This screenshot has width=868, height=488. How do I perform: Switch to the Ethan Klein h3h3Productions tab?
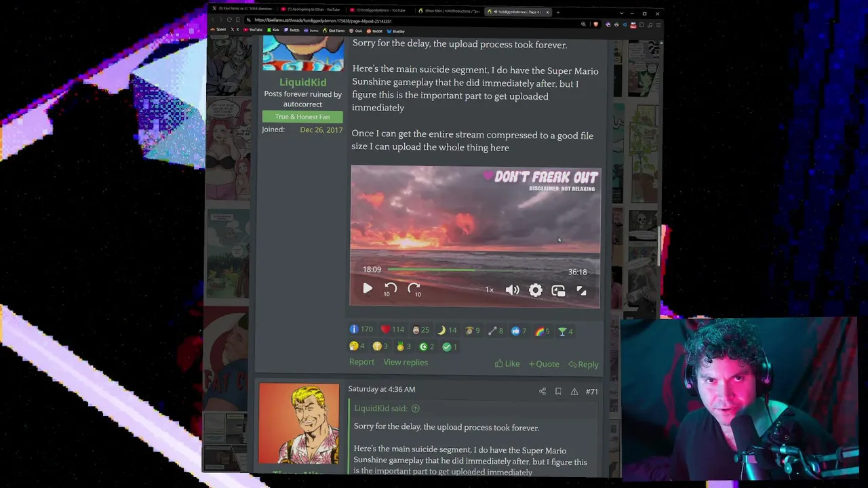(x=449, y=10)
